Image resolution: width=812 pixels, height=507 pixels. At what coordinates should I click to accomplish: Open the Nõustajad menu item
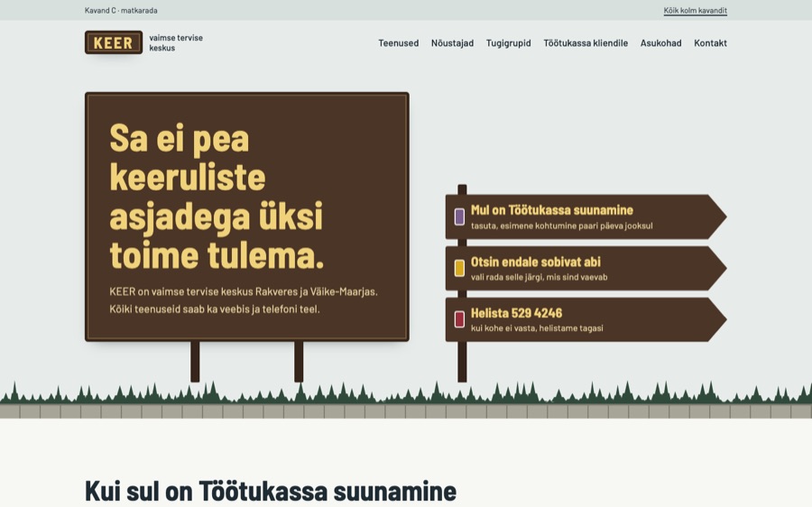tap(452, 43)
